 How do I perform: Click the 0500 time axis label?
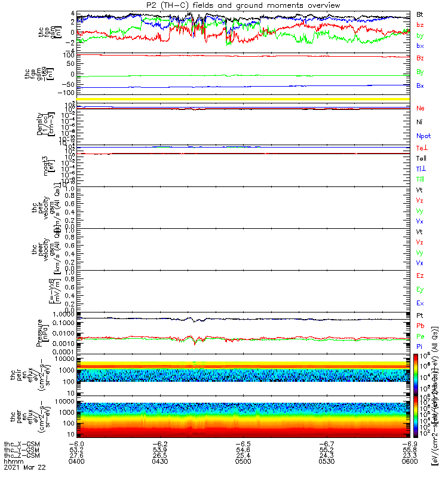pyautogui.click(x=243, y=461)
